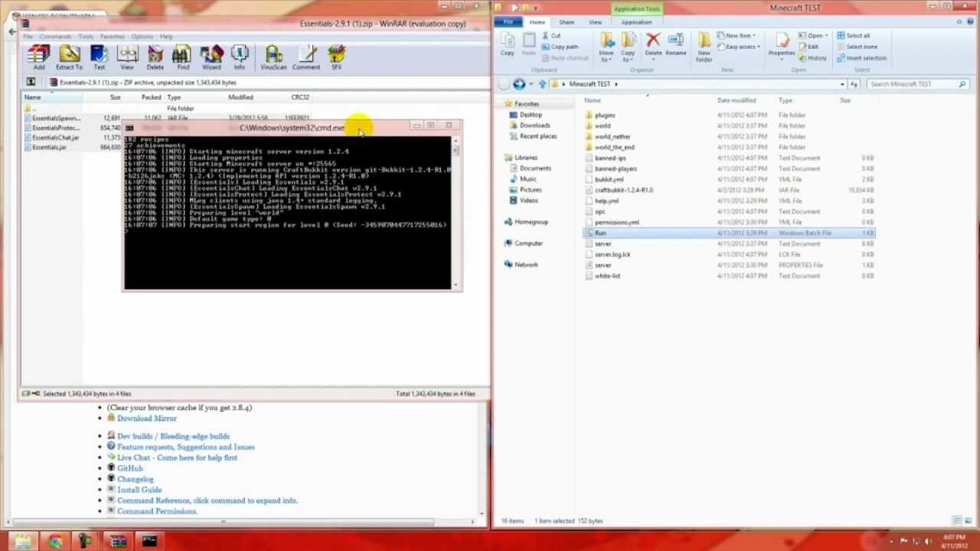Click Explorer ribbon Copy icon
Screen dimensions: 980x551
point(508,44)
